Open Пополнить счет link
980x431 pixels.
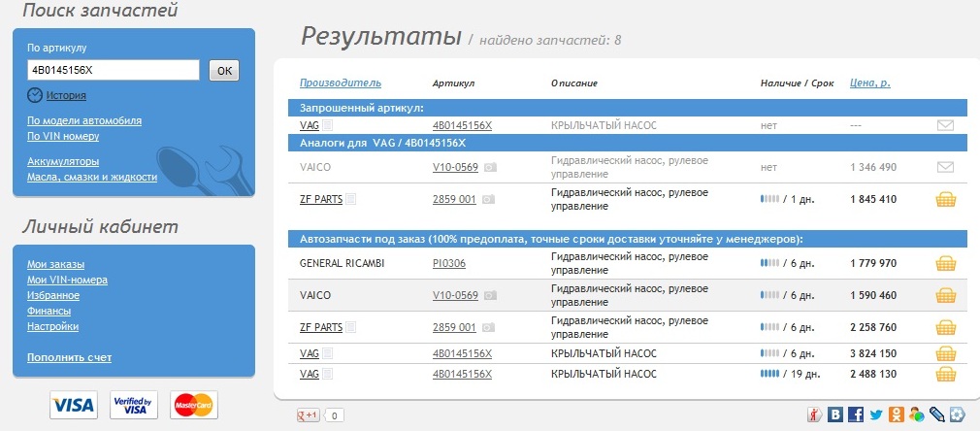pos(69,358)
